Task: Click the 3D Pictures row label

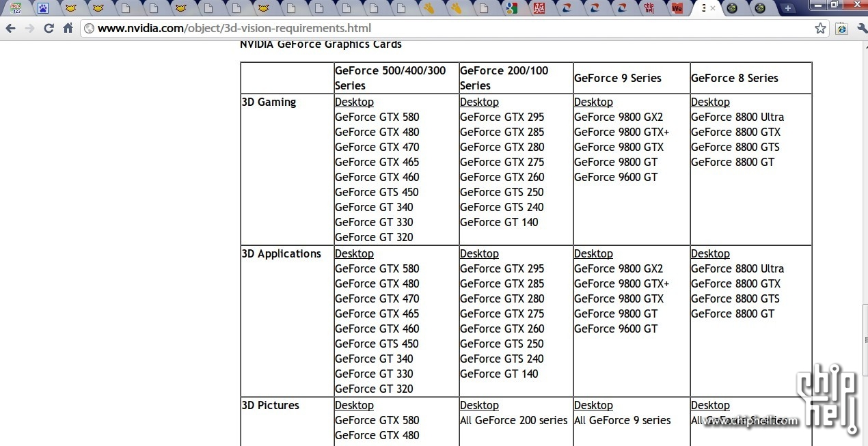Action: tap(270, 405)
